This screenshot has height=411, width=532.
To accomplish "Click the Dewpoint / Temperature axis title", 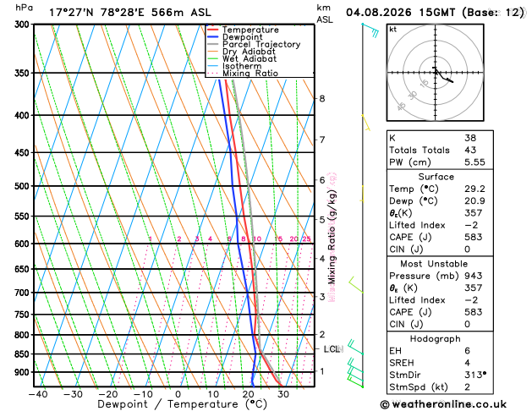I will click(x=182, y=404).
